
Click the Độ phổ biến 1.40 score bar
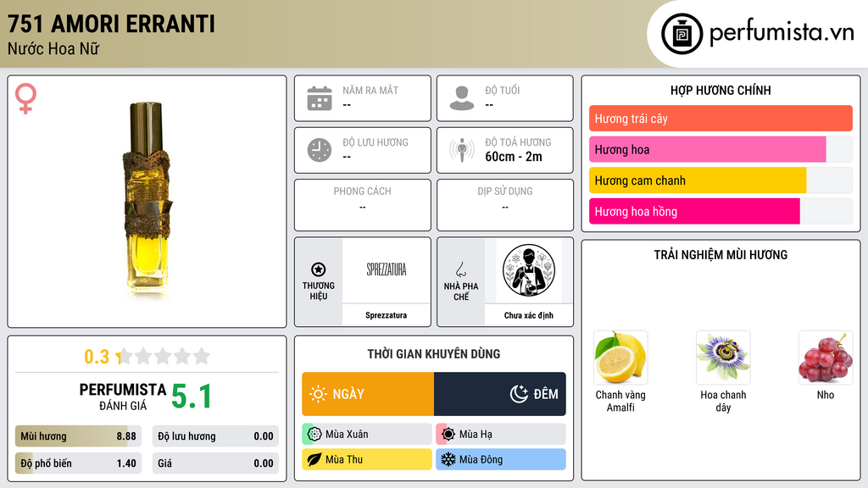point(78,463)
